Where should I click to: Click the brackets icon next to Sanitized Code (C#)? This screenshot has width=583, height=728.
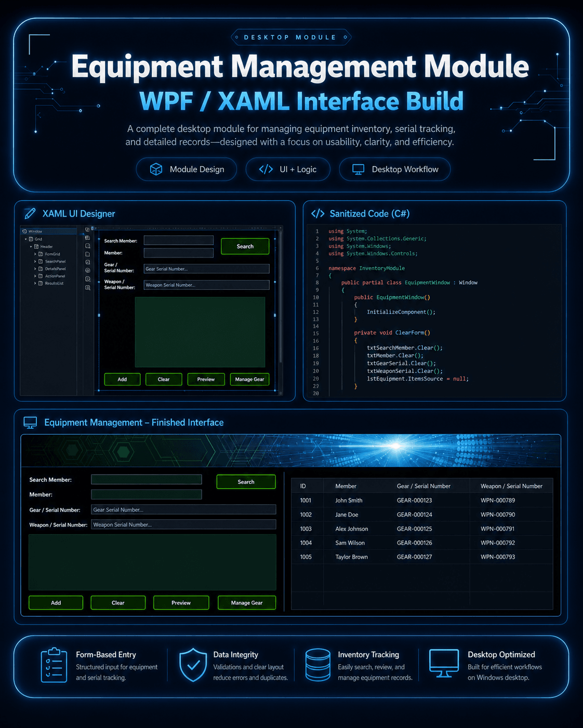pos(317,213)
